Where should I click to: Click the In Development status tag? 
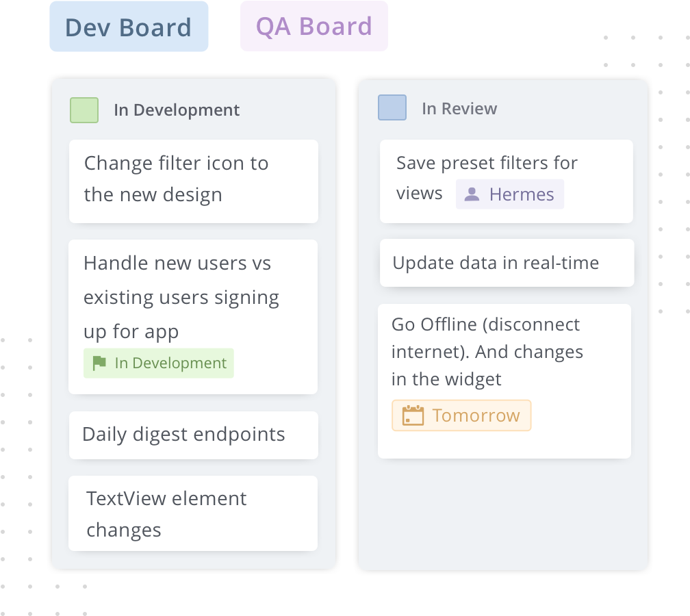coord(159,363)
